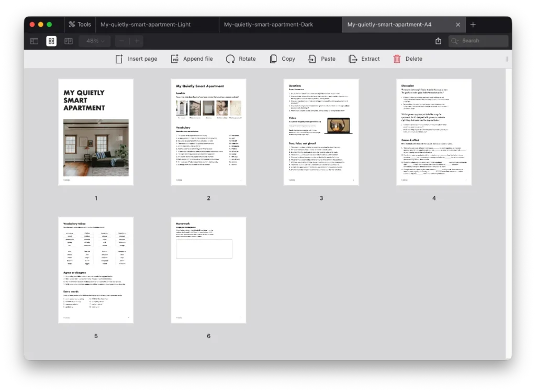Viewport: 536px width, 392px height.
Task: Append a file to the document
Action: coord(192,59)
